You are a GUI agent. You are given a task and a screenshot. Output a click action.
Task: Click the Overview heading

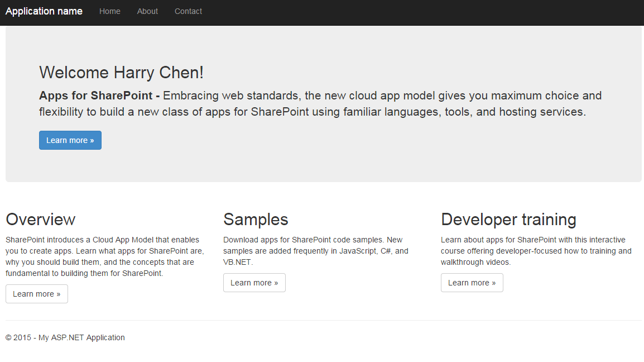[x=41, y=219]
